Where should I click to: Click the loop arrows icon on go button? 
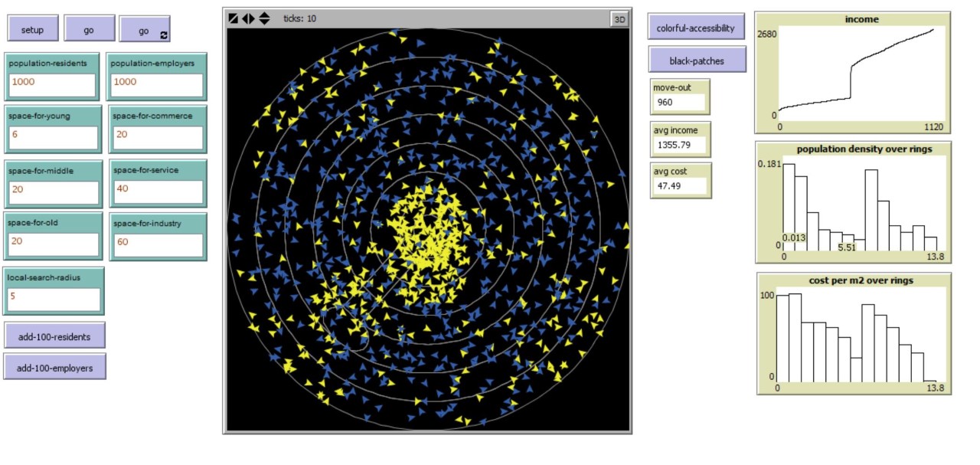pyautogui.click(x=164, y=35)
